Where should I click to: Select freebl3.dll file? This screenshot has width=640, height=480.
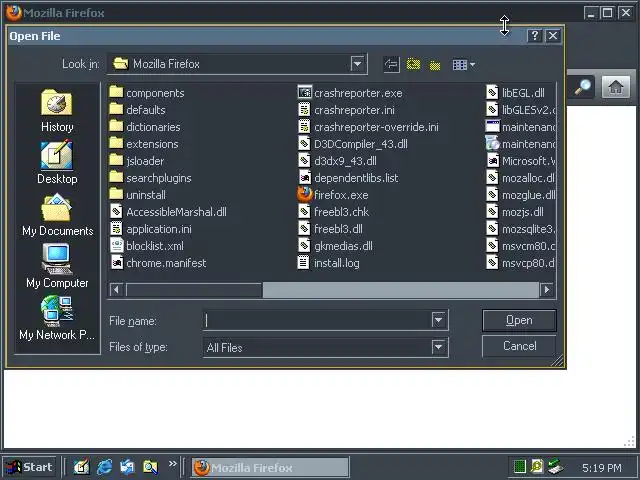(x=330, y=229)
